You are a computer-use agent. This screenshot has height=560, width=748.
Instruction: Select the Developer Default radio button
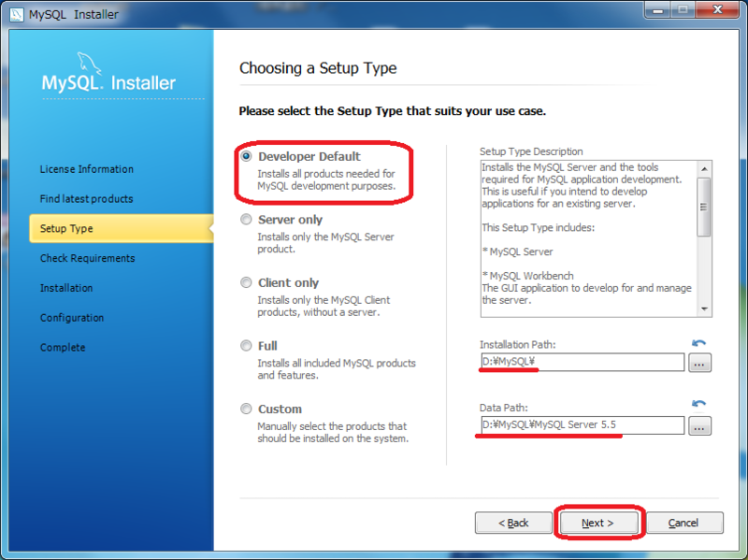tap(246, 156)
